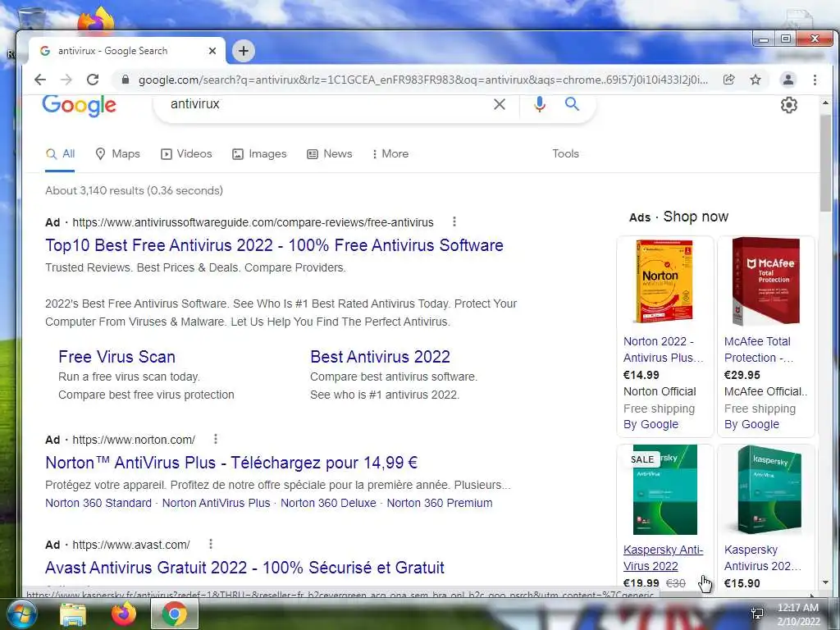Open Kaspersky Antivirus 202… shopping link
Image resolution: width=840 pixels, height=630 pixels.
[763, 558]
